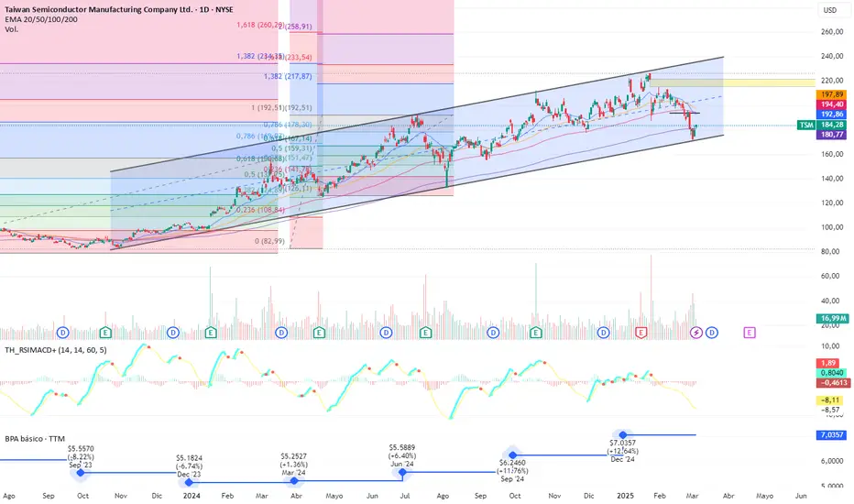This screenshot has height=504, width=854.
Task: Click the Jun '24 EPS data point
Action: tap(402, 472)
